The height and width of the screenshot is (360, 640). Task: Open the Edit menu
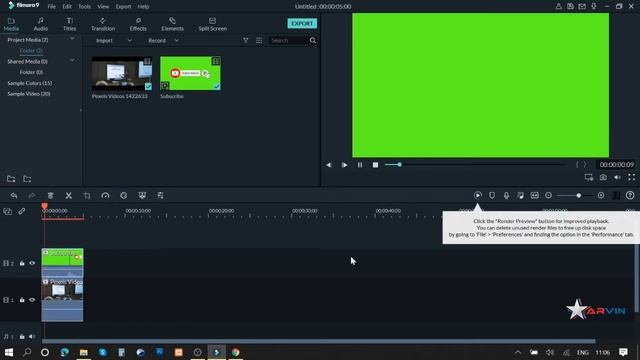click(67, 7)
